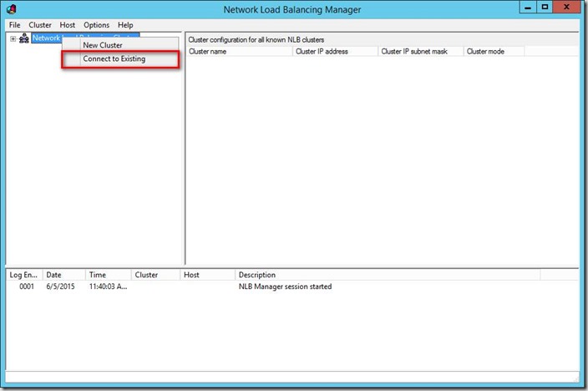
Task: Click the Cluster mode column header
Action: point(494,51)
